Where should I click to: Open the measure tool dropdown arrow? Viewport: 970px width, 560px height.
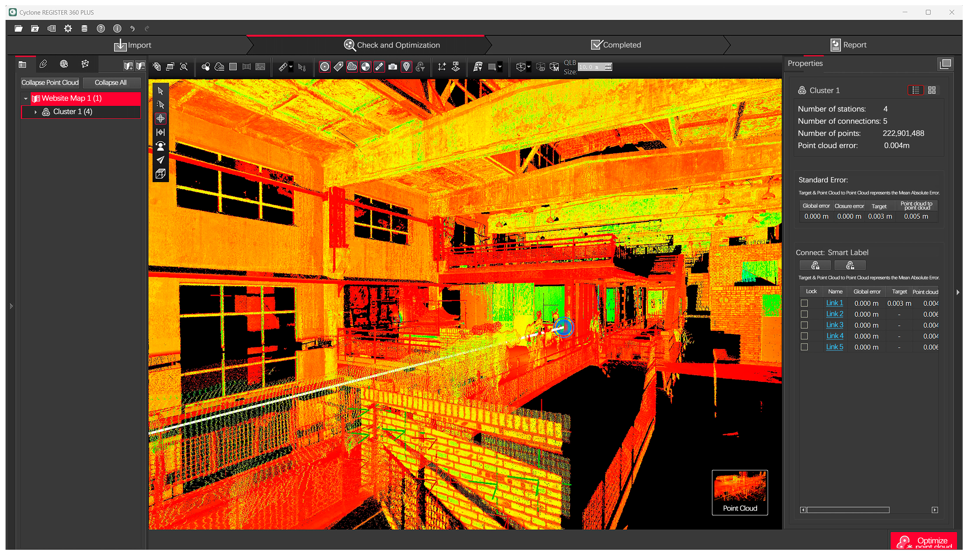pyautogui.click(x=291, y=67)
